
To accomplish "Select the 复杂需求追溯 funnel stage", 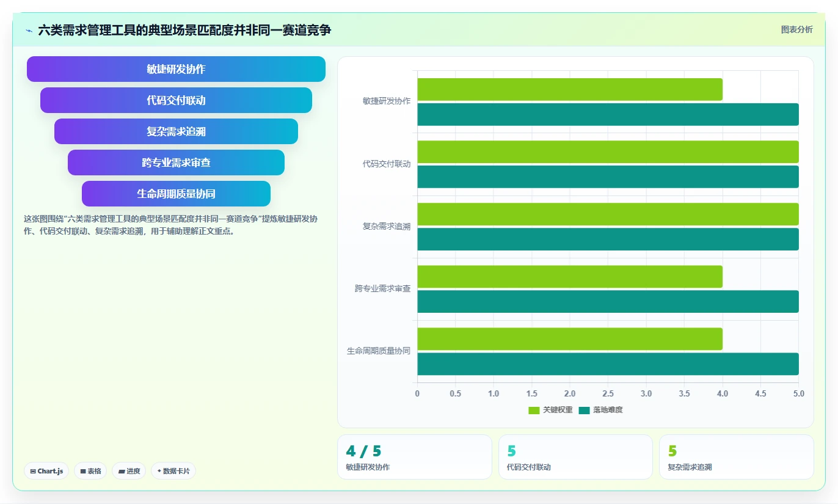I will [x=176, y=131].
